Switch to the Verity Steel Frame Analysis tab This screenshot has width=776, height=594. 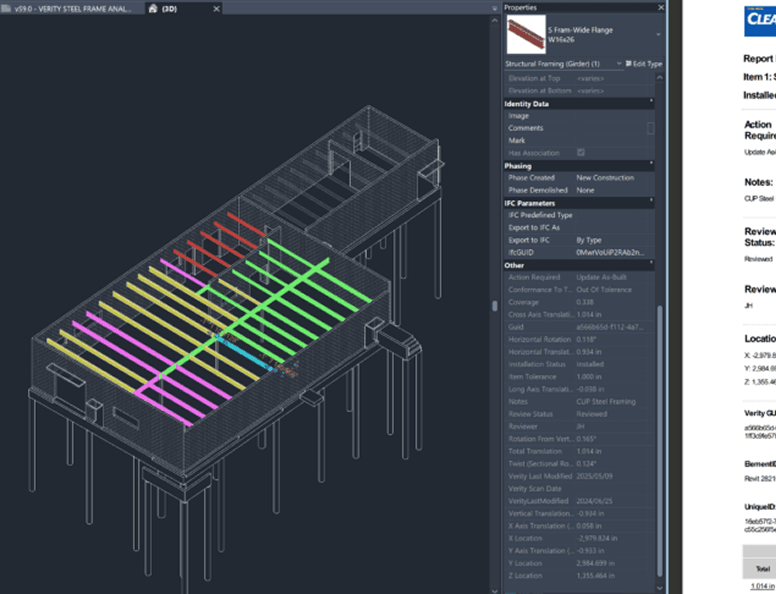click(72, 8)
